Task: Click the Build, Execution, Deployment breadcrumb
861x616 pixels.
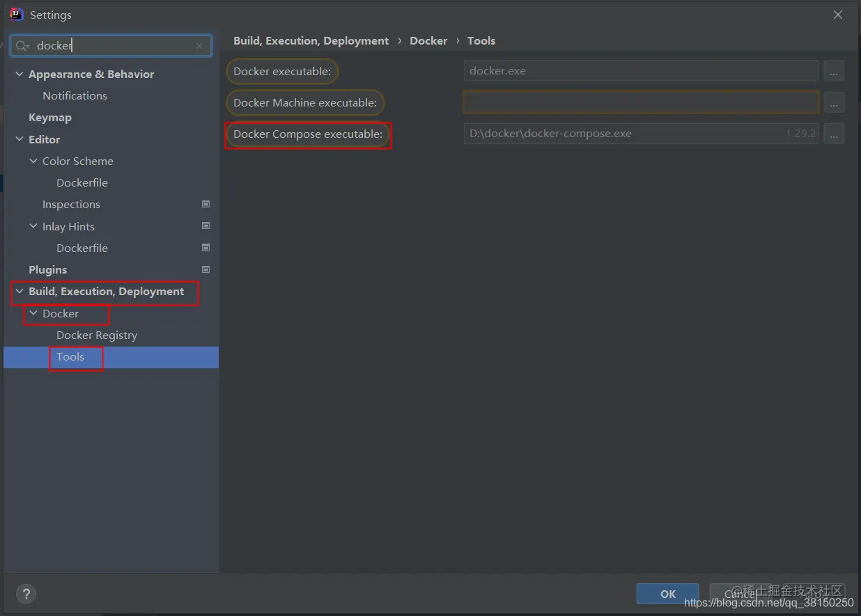Action: point(311,40)
